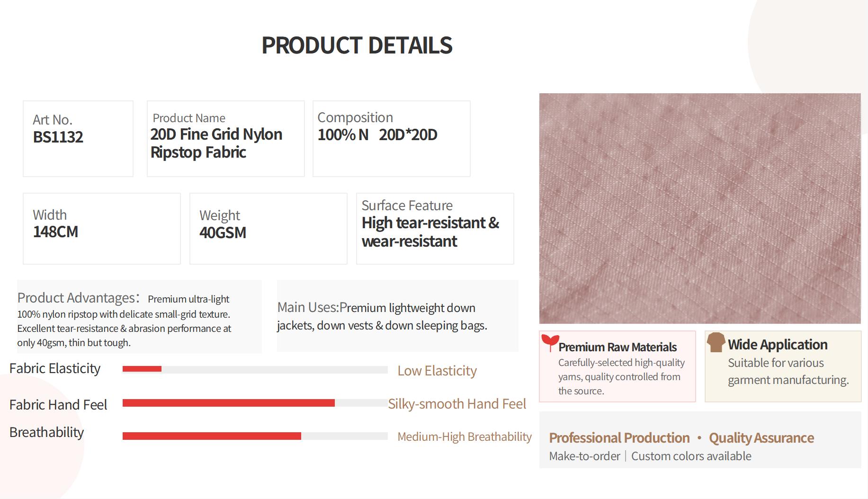This screenshot has width=868, height=499.
Task: Click the Fabric Hand Feel progress bar
Action: [255, 403]
